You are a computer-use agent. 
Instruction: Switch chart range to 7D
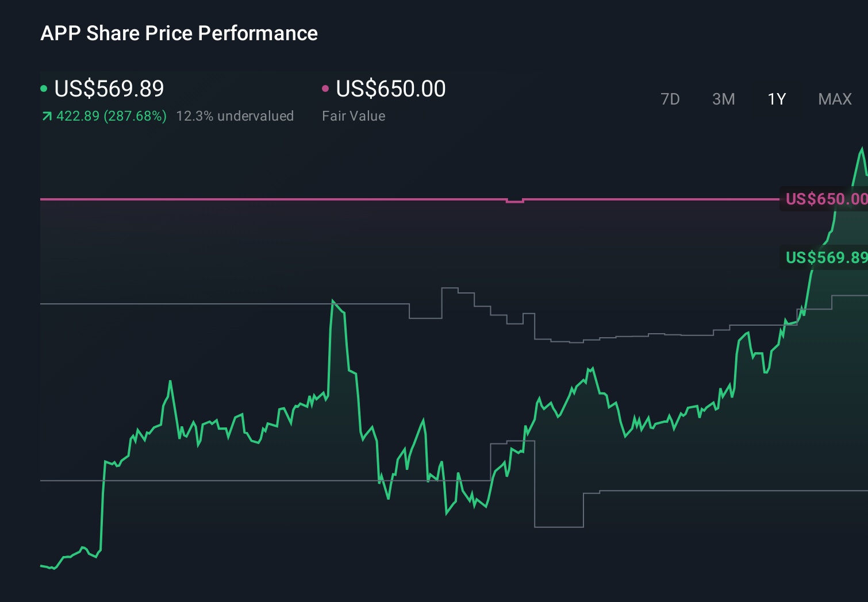pos(670,99)
